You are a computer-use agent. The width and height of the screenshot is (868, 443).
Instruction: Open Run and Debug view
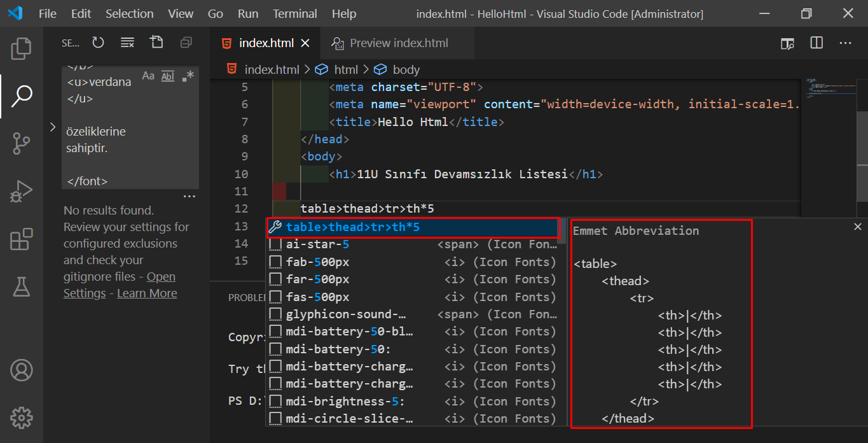[x=21, y=192]
